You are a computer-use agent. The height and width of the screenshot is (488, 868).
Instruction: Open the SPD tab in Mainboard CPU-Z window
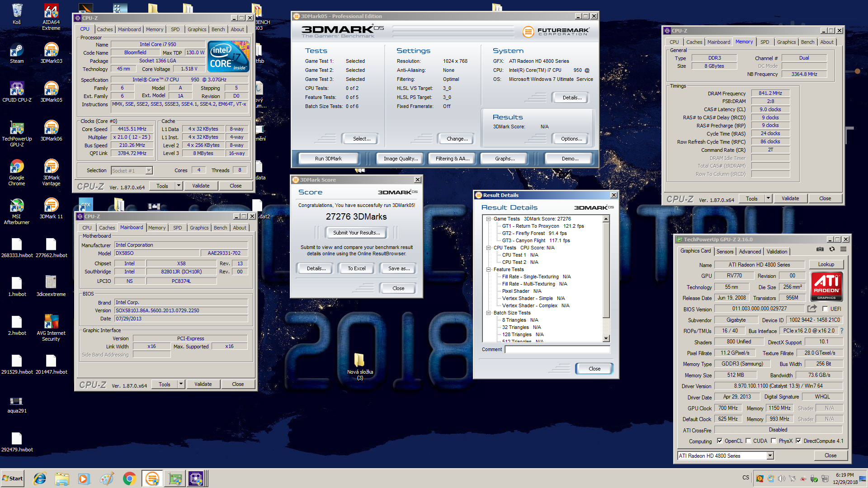point(178,228)
